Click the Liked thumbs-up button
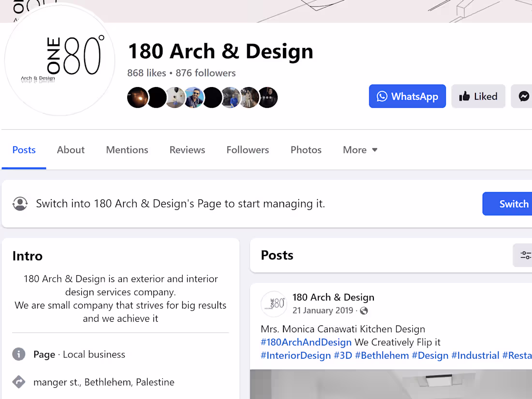The height and width of the screenshot is (399, 532). (478, 96)
